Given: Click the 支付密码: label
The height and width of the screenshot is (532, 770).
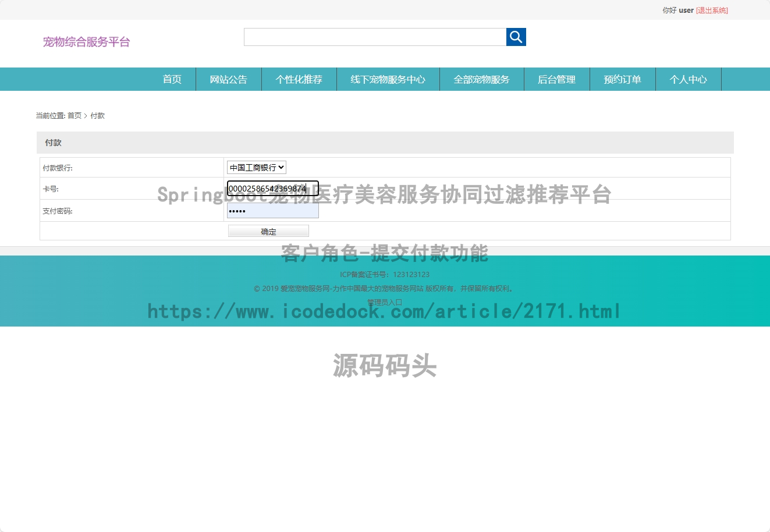Looking at the screenshot, I should (x=58, y=211).
